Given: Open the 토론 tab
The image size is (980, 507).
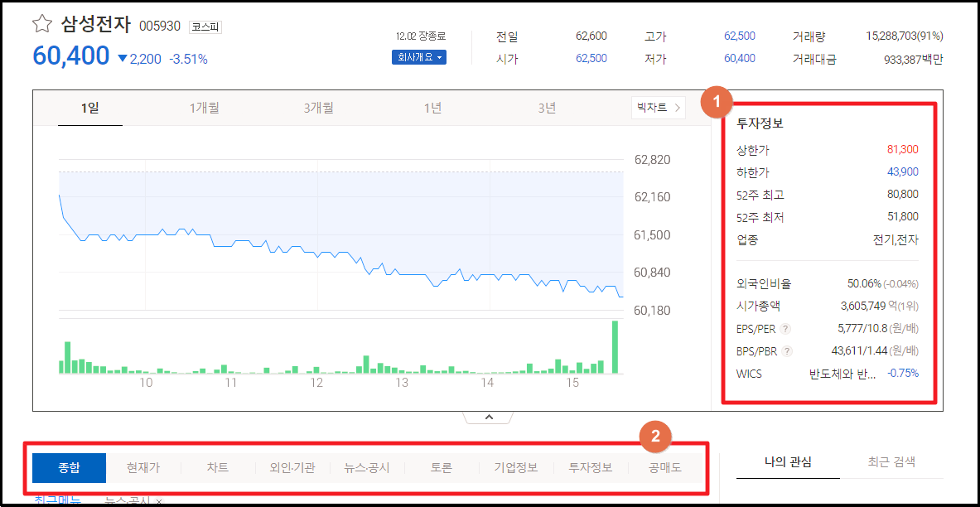Looking at the screenshot, I should pyautogui.click(x=442, y=468).
